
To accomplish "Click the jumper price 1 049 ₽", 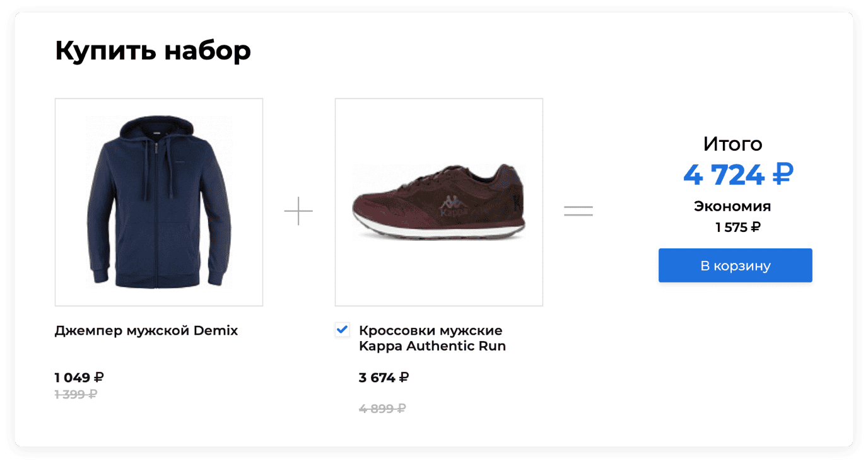I will (79, 378).
